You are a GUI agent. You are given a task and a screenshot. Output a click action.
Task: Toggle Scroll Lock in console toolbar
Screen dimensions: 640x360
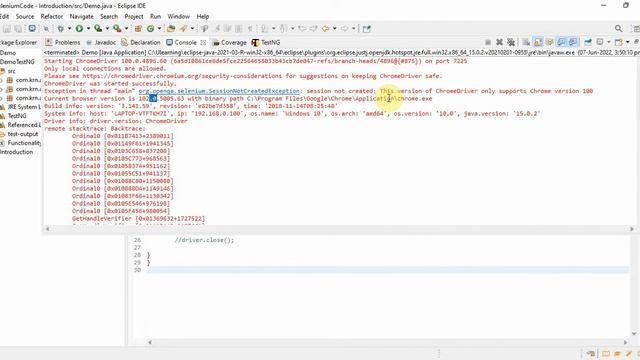pyautogui.click(x=538, y=42)
